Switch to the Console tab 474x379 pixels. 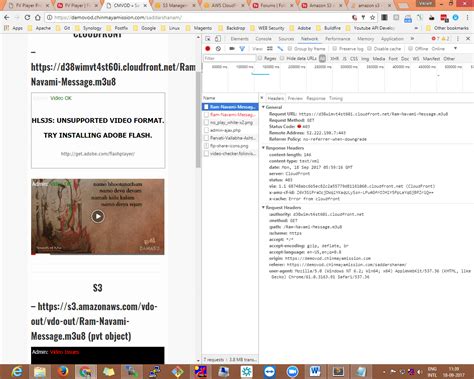(x=263, y=39)
